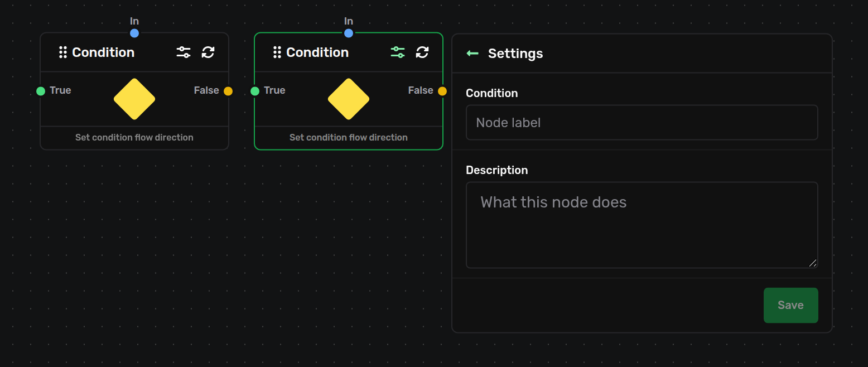Click the selected node's Condition title
Screen dimensions: 868x367
point(317,52)
